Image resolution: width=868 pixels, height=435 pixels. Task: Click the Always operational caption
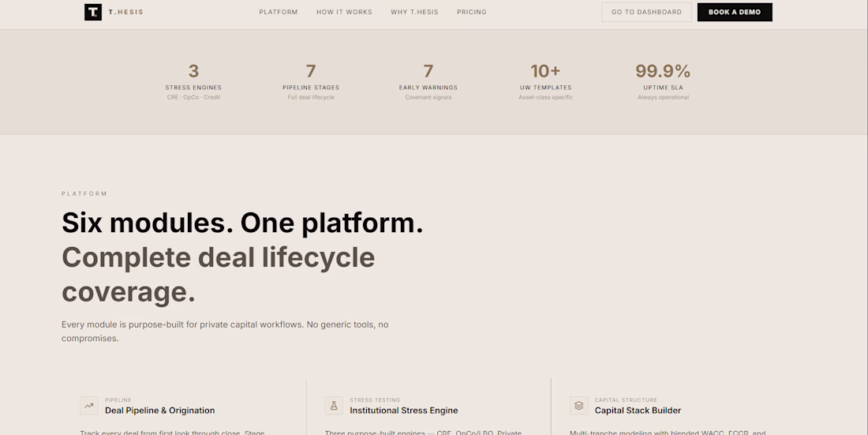point(663,98)
